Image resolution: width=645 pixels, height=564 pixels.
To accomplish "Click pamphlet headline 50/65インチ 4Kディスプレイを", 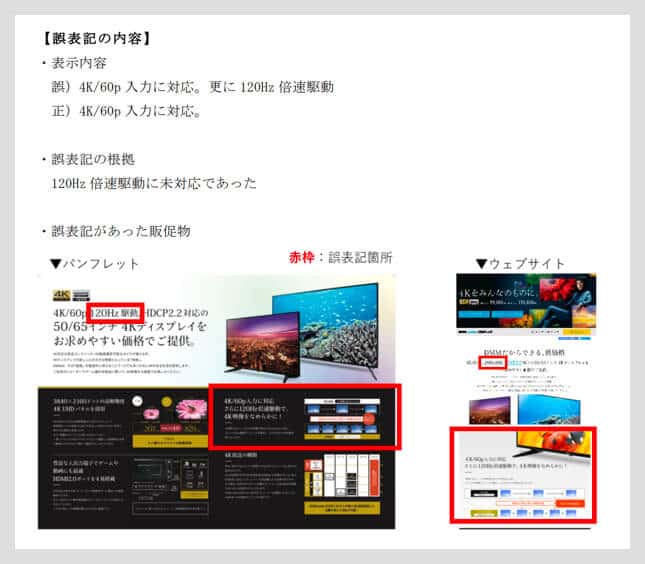I will click(130, 327).
